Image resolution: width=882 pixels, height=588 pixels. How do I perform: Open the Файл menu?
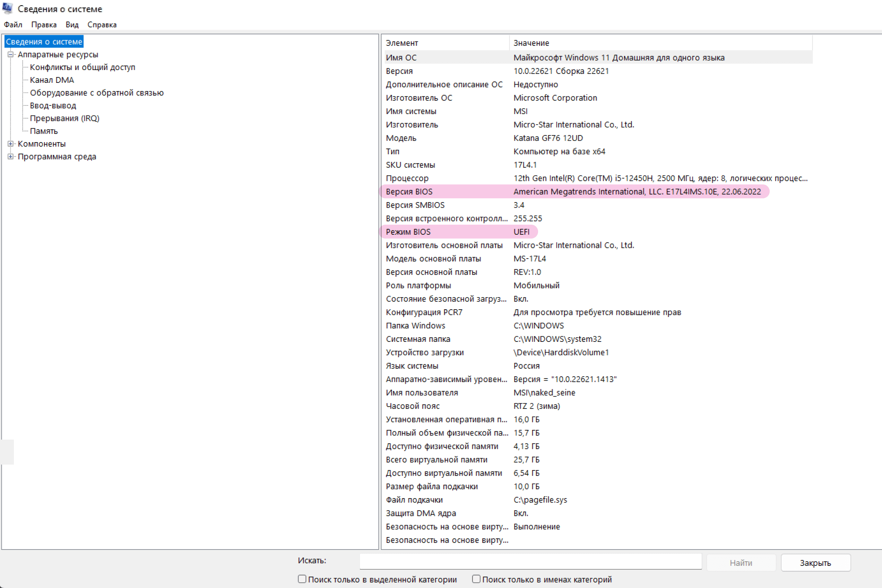13,25
